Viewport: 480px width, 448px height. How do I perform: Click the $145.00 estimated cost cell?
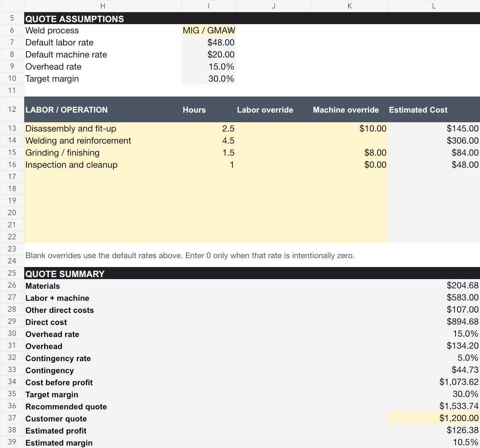(434, 128)
